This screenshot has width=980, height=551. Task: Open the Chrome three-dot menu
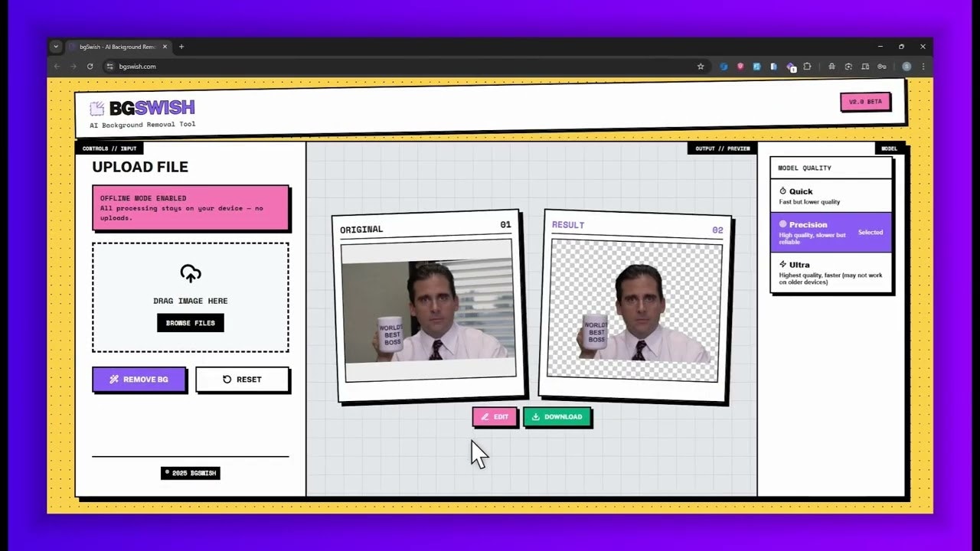click(x=923, y=67)
